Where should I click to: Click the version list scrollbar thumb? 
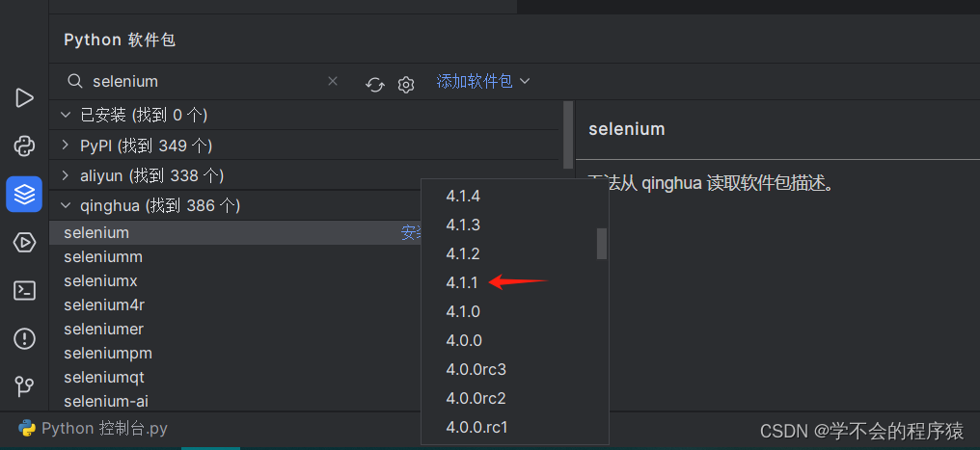click(x=602, y=244)
